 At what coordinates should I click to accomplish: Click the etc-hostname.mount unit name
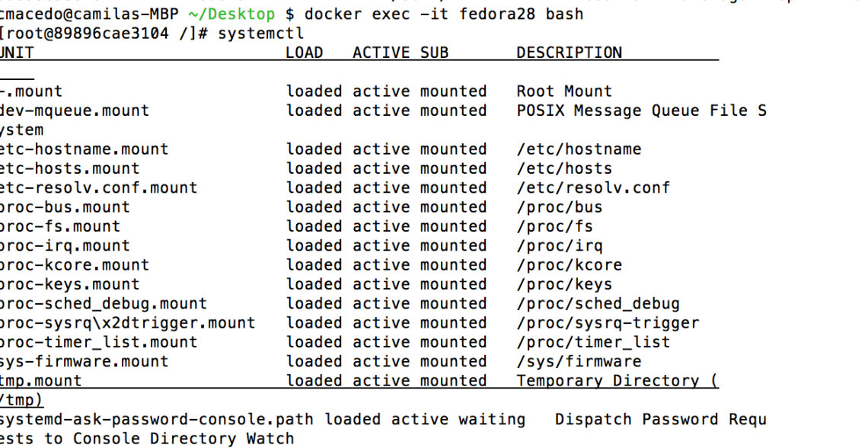84,149
